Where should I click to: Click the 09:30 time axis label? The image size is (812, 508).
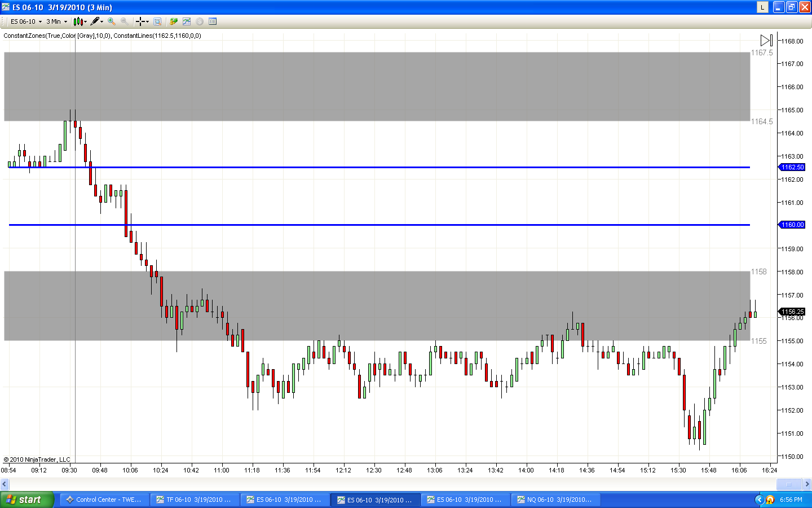coord(69,470)
